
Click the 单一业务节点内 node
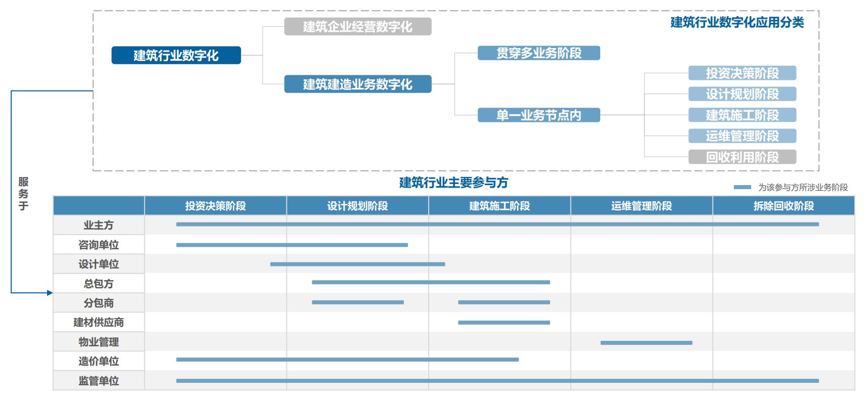click(539, 115)
